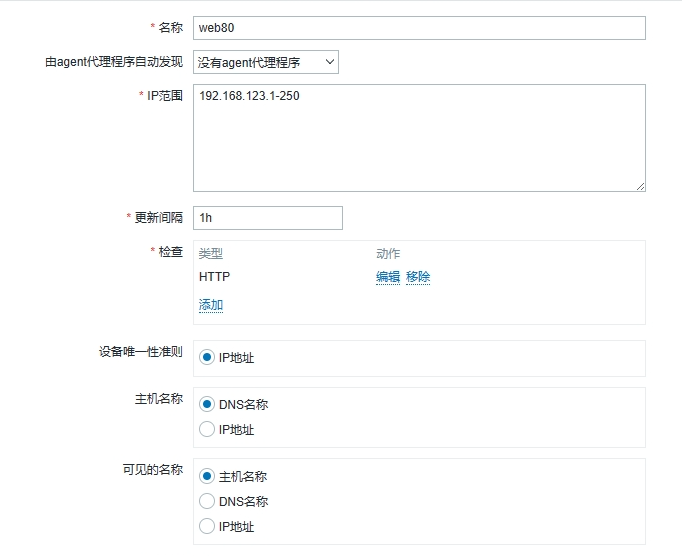Pick IP地址 radio under 可见的名称
This screenshot has width=682, height=556.
tap(207, 526)
